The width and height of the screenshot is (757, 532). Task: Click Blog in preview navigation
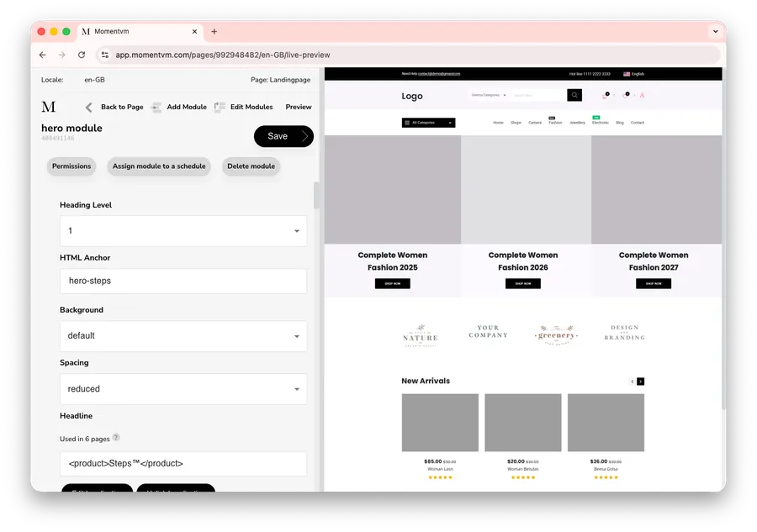(x=620, y=123)
